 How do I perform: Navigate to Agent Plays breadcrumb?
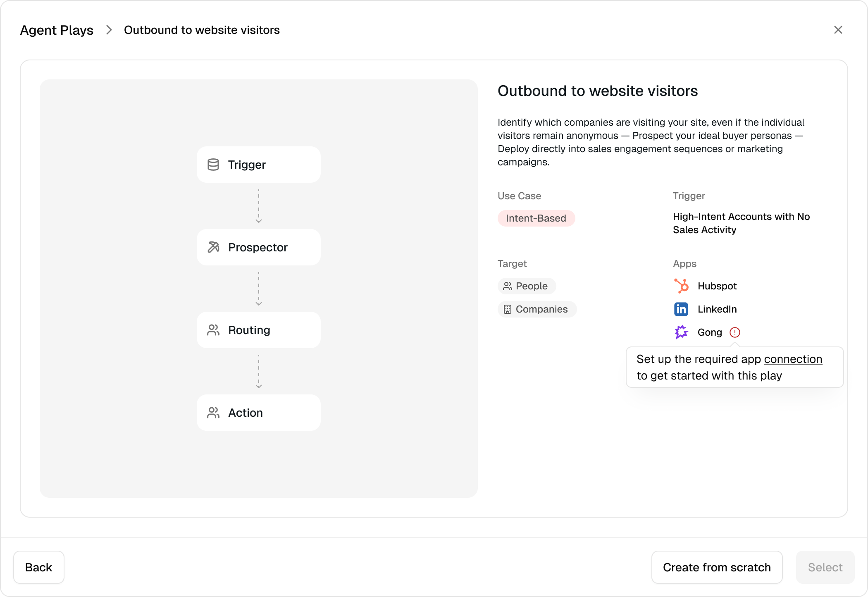57,30
